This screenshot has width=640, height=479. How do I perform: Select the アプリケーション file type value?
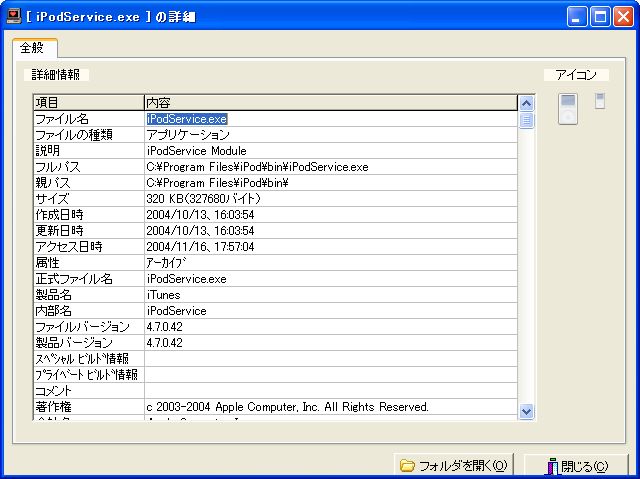point(188,135)
